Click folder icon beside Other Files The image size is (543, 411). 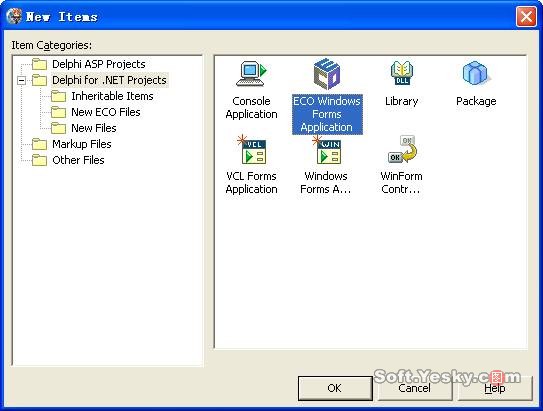[39, 160]
